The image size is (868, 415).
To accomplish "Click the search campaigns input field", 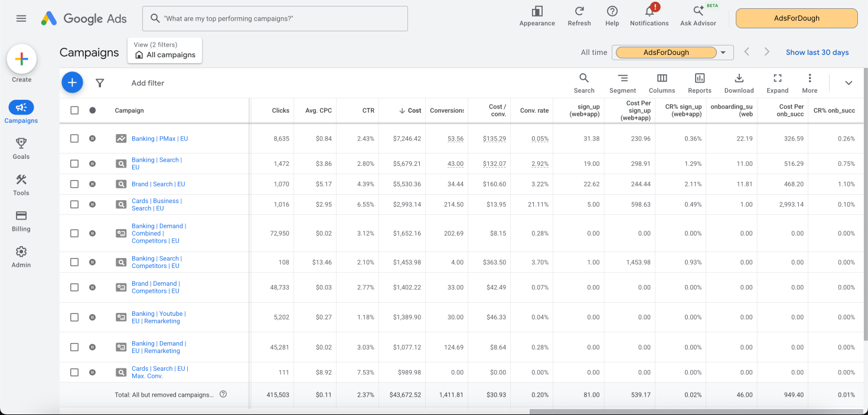I will (x=275, y=18).
